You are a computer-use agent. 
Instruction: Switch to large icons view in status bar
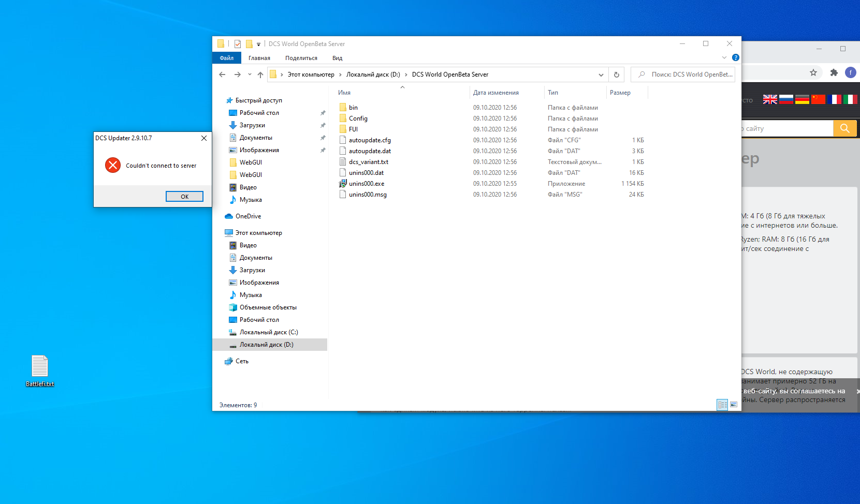pos(734,405)
